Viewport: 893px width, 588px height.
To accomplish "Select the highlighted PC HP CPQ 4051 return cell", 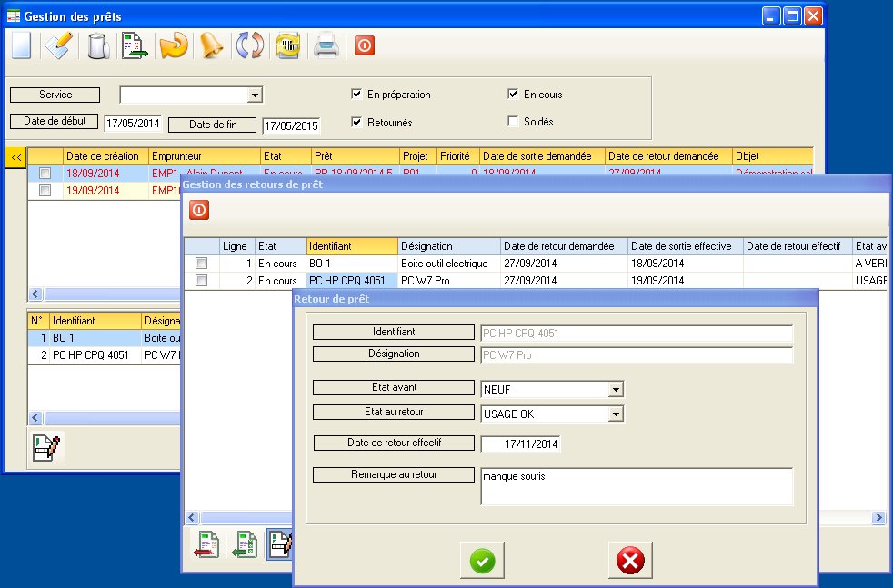I will 351,280.
